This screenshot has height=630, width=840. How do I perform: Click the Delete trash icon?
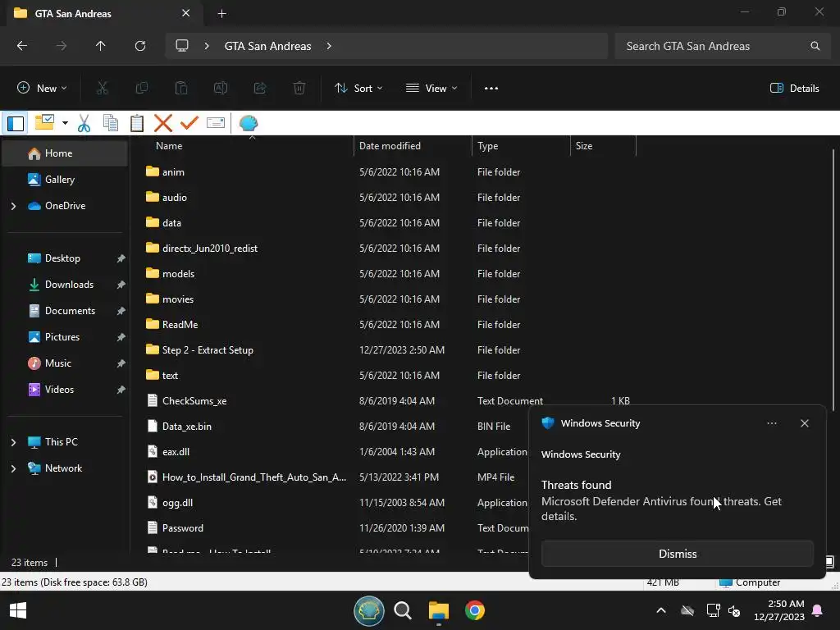click(299, 88)
